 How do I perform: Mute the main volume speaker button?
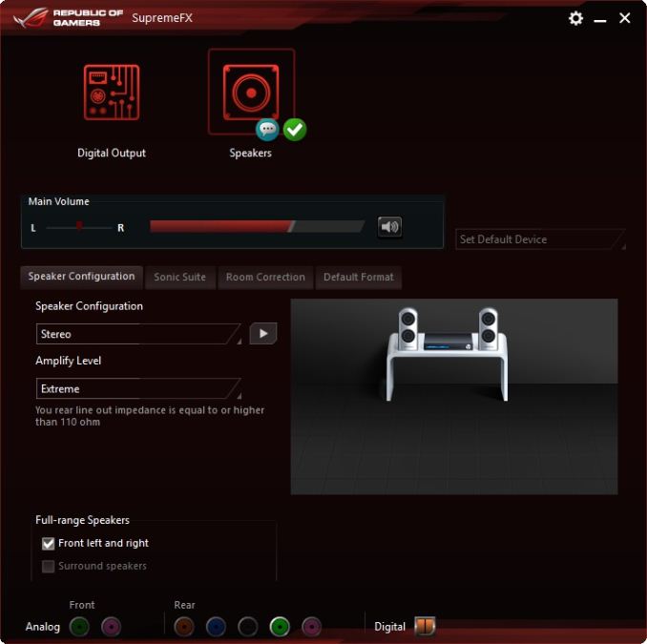coord(389,227)
